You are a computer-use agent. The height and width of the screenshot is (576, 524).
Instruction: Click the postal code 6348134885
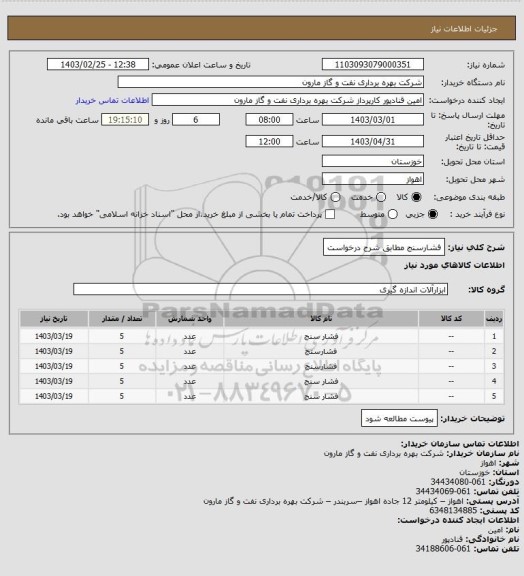tap(453, 510)
